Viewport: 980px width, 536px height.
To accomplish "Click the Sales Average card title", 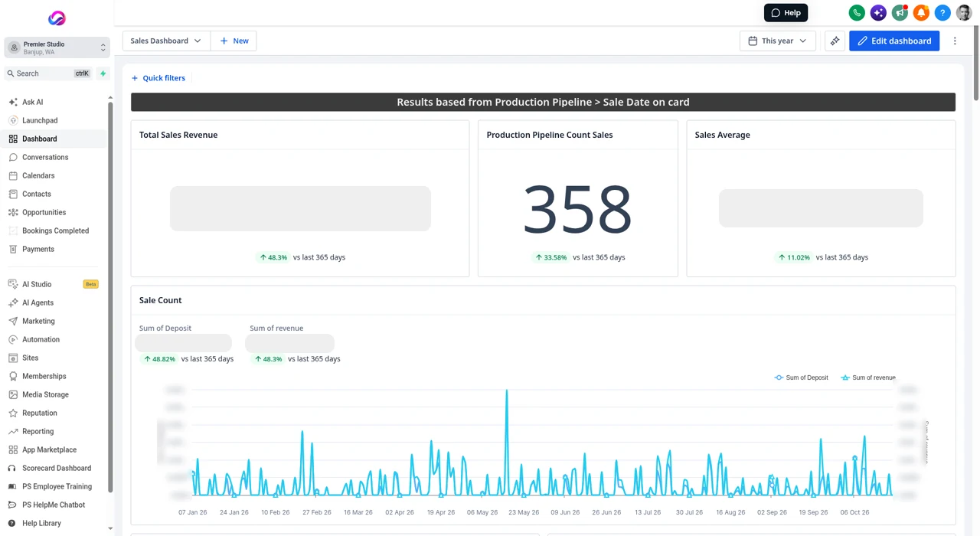I will 722,135.
